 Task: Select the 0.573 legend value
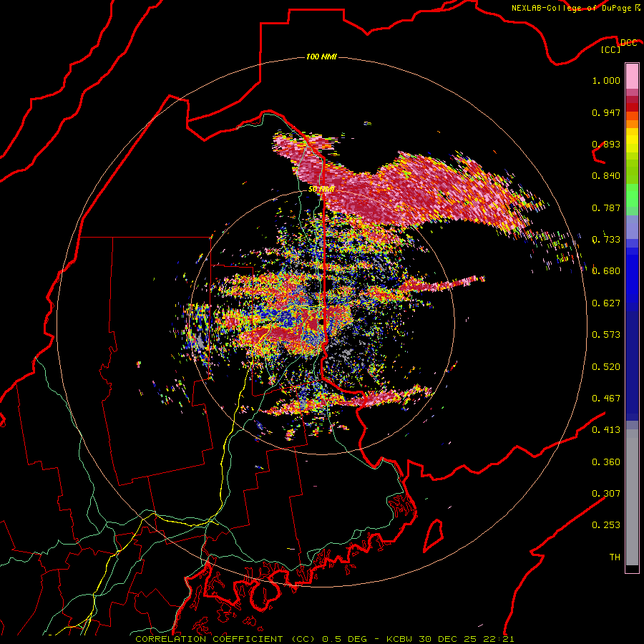(x=606, y=335)
